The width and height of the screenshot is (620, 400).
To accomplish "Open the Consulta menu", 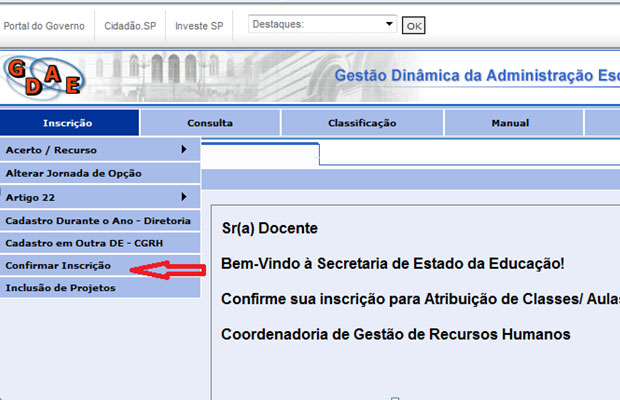I will (x=210, y=123).
